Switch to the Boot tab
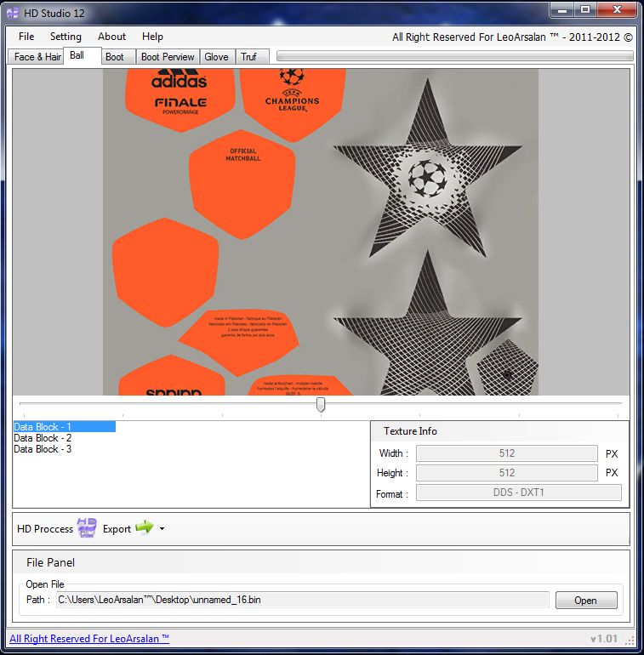Image resolution: width=644 pixels, height=655 pixels. [x=115, y=57]
